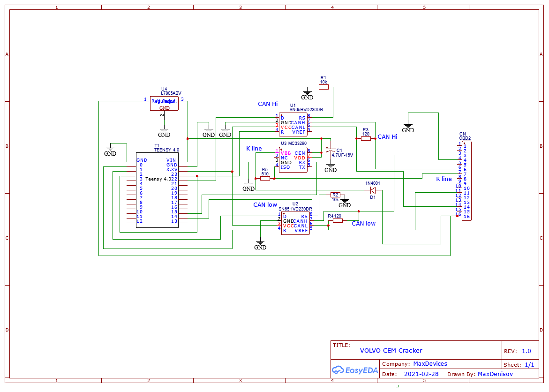This screenshot has width=549, height=392.
Task: Click the D1 1N4001 diode symbol
Action: 373,190
